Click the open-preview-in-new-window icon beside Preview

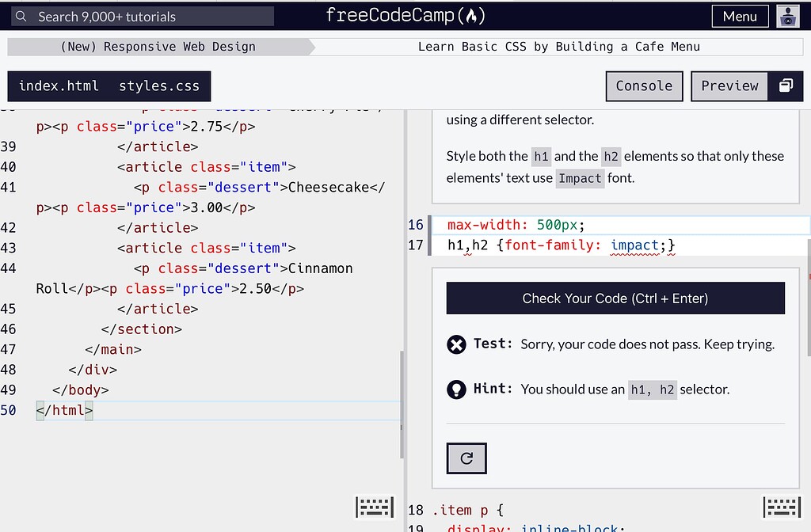click(785, 85)
